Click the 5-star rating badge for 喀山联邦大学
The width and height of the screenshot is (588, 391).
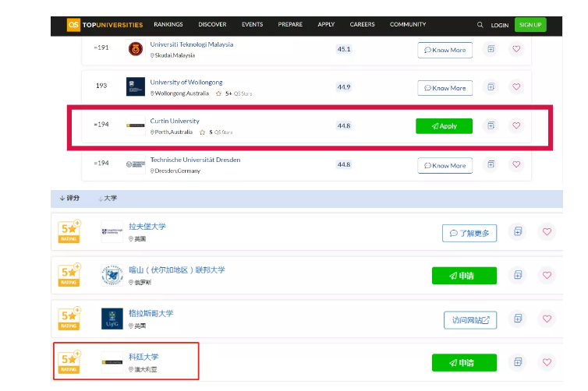pos(69,275)
